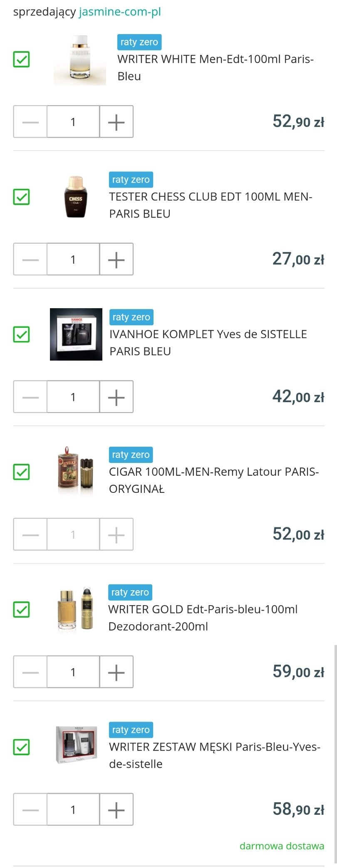Uncheck the WRITER WHITE item checkbox

[x=21, y=59]
